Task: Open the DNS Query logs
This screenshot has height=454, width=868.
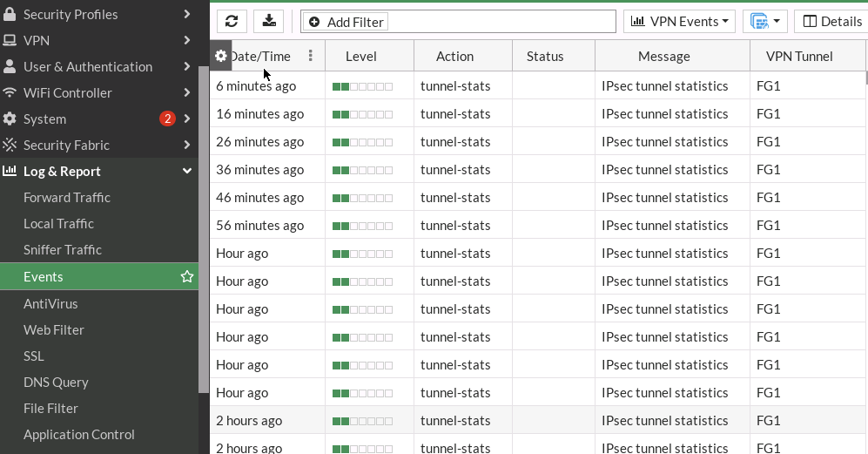Action: coord(56,383)
